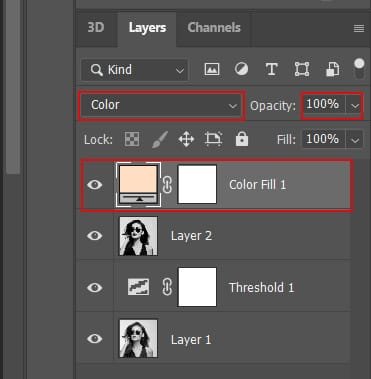Open the Kind filter dropdown
This screenshot has height=379, width=371.
[135, 70]
